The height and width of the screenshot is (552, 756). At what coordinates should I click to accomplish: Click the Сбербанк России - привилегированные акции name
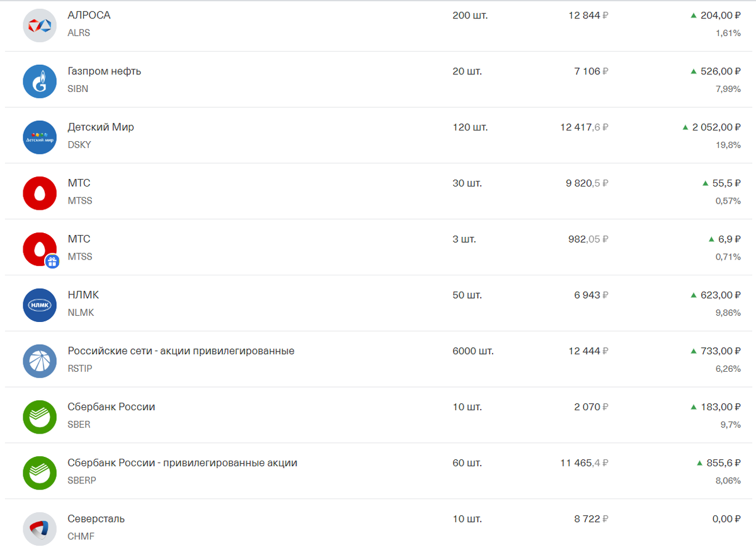click(x=182, y=463)
